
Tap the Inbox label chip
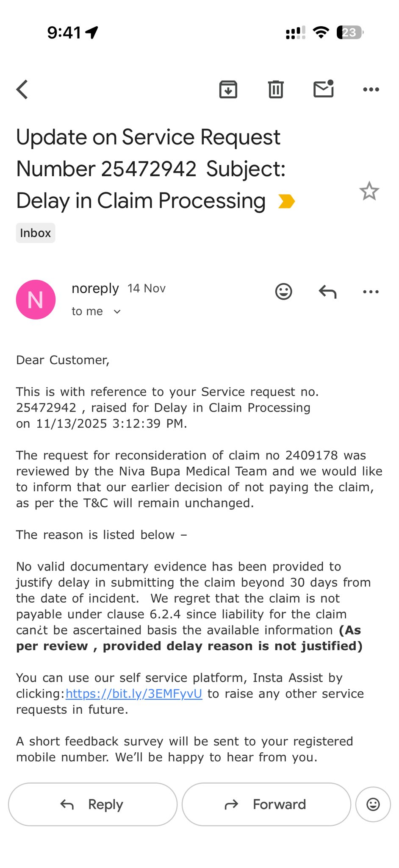[36, 233]
